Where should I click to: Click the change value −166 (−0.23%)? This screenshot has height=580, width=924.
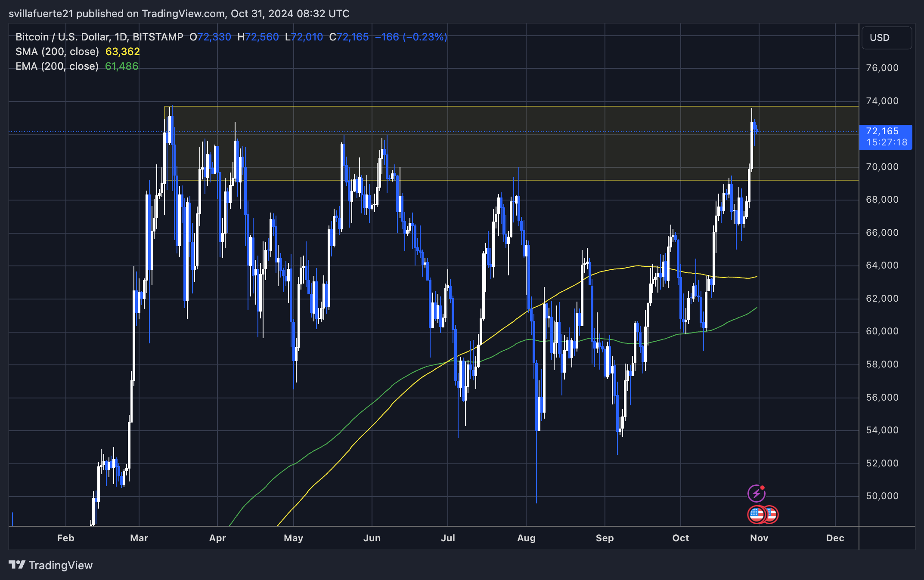pos(411,37)
